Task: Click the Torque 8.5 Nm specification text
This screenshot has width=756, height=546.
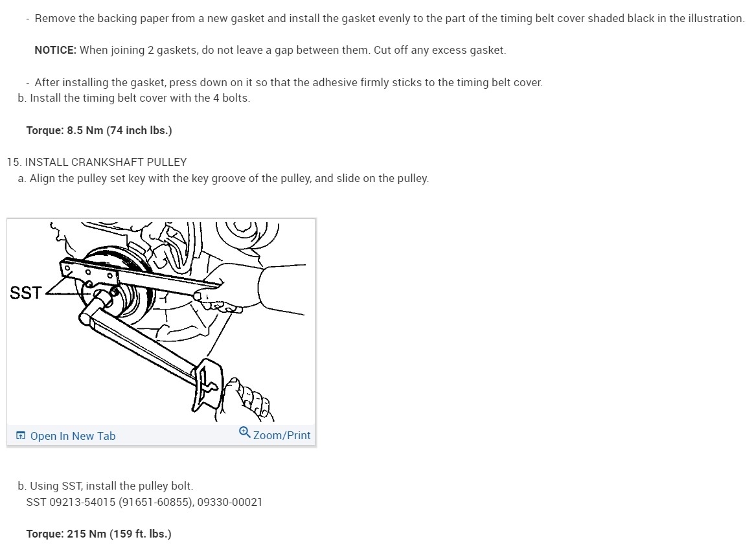Action: tap(99, 130)
